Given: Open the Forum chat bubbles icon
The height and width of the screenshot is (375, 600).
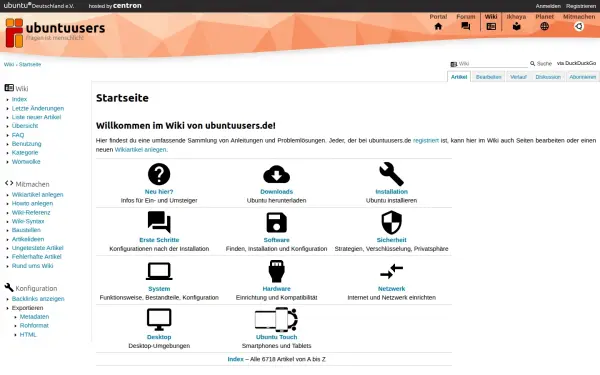Looking at the screenshot, I should pos(466,26).
